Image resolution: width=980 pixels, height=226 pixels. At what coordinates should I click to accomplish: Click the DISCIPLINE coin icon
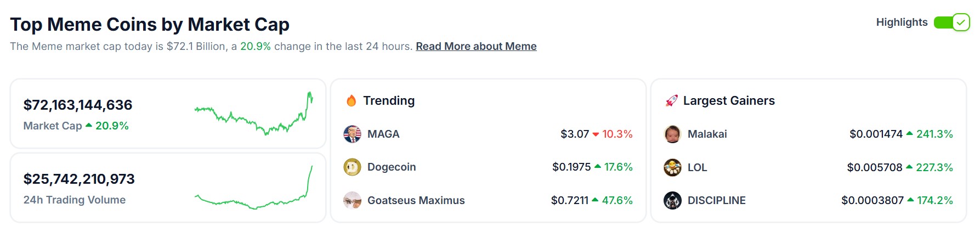pos(672,200)
